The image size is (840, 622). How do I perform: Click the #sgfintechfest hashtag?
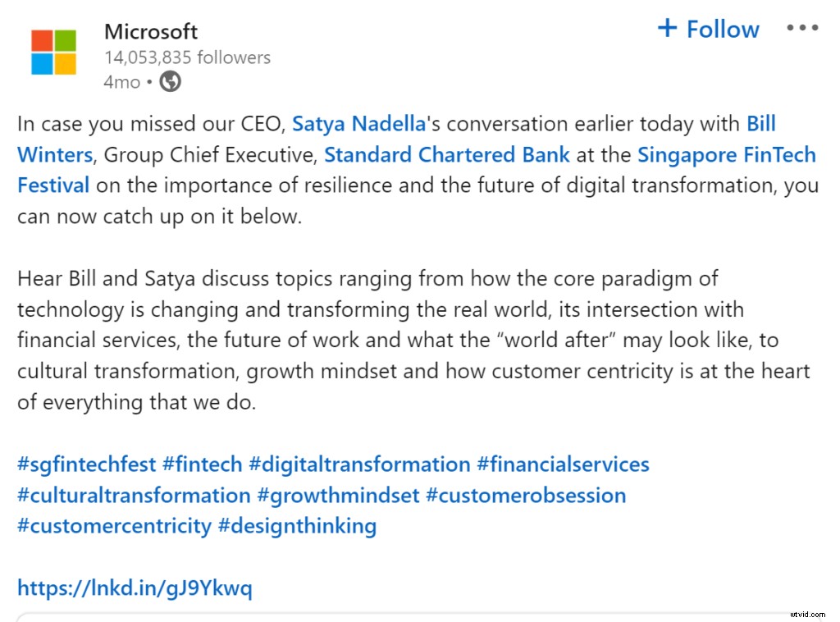pyautogui.click(x=86, y=464)
